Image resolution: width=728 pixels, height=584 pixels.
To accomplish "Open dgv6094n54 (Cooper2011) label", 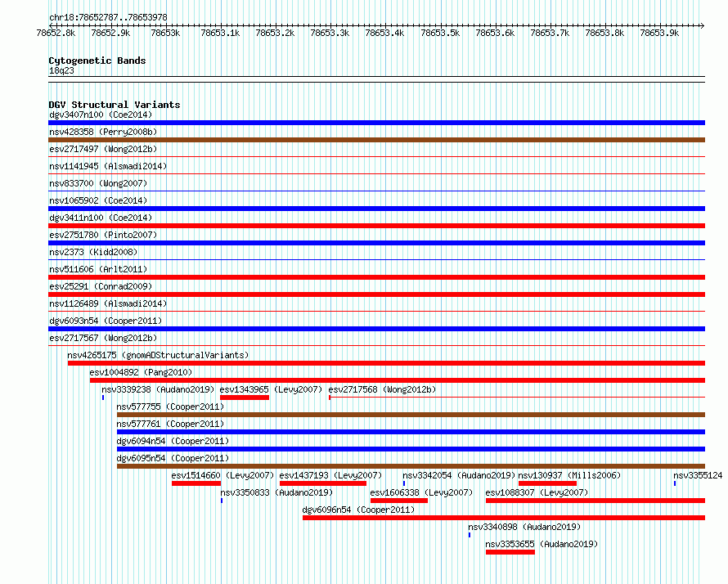I will (x=173, y=441).
